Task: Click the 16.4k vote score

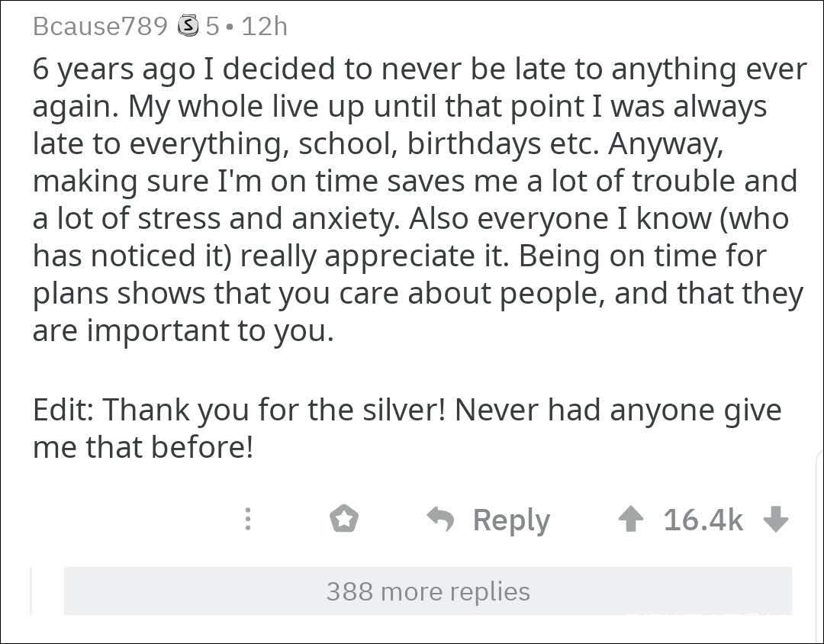Action: [x=703, y=520]
